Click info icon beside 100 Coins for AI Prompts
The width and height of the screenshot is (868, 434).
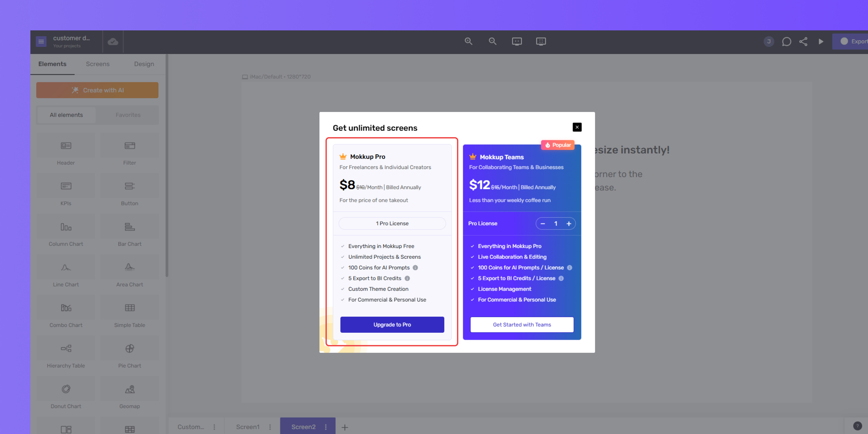[x=415, y=268]
